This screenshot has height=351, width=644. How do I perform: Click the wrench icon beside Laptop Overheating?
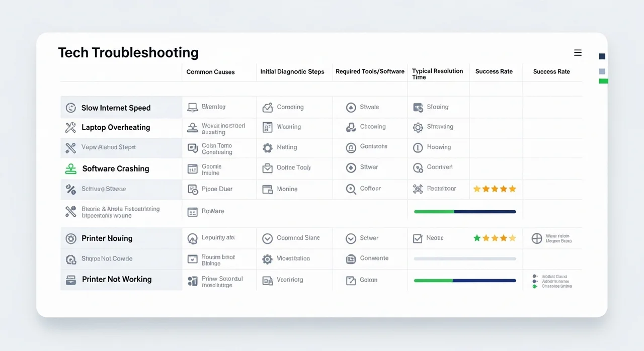coord(71,128)
